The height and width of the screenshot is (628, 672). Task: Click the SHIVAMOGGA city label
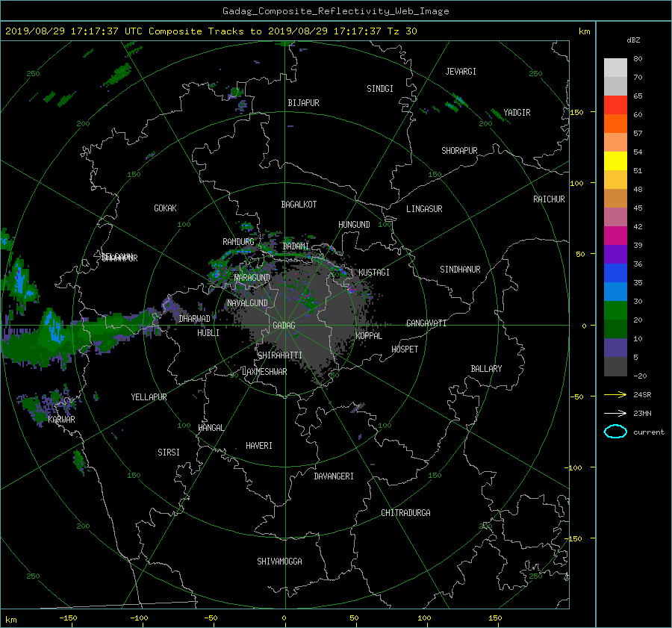tap(279, 562)
